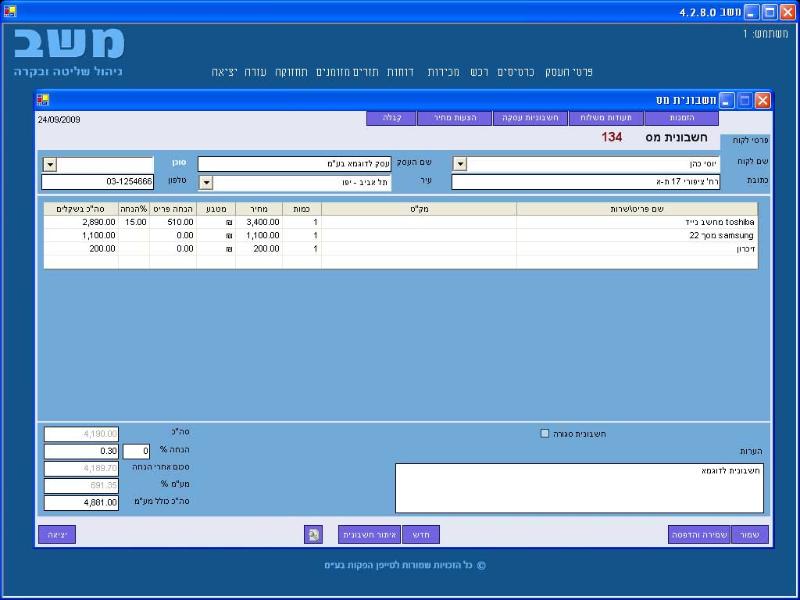Click the discount percent cell 15.00

134,222
